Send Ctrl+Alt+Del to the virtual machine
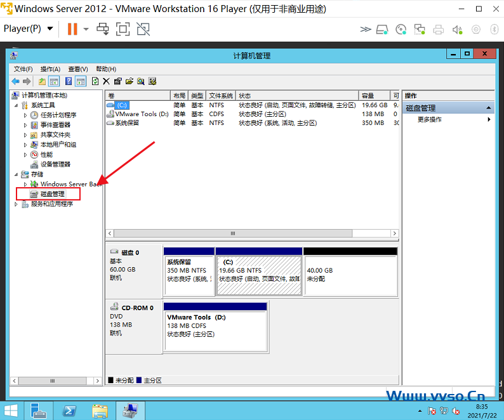The image size is (504, 420). [103, 29]
